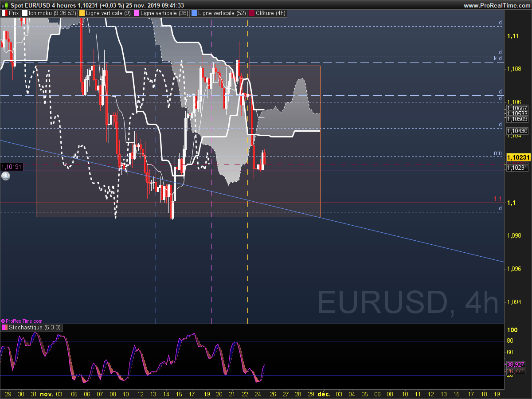Click the Stochastique indicator color swatch
This screenshot has height=399, width=532.
tap(5, 328)
